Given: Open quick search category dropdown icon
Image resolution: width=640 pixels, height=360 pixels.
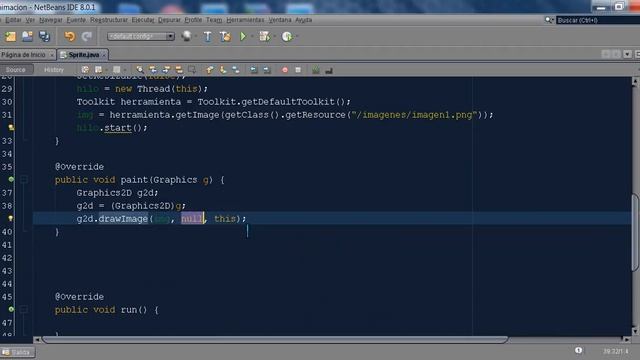Looking at the screenshot, I should pyautogui.click(x=549, y=20).
